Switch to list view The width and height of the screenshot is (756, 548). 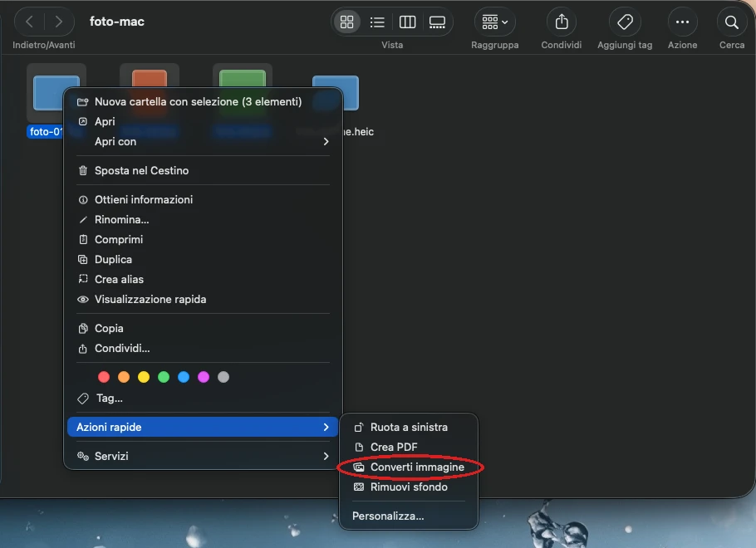377,22
